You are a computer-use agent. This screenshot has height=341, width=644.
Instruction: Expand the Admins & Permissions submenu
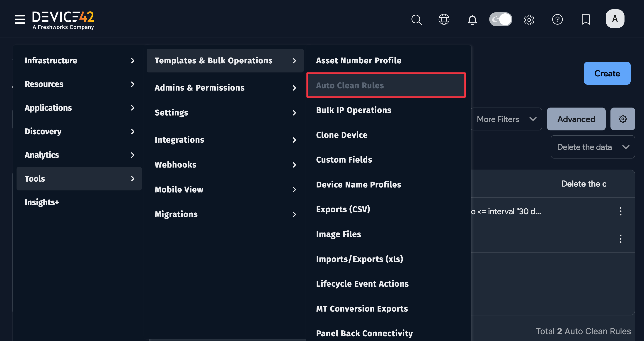point(225,88)
